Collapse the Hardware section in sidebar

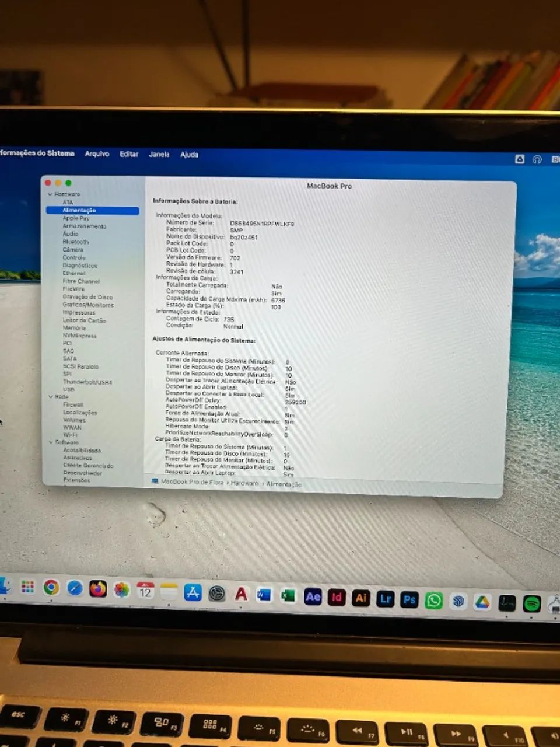(50, 194)
